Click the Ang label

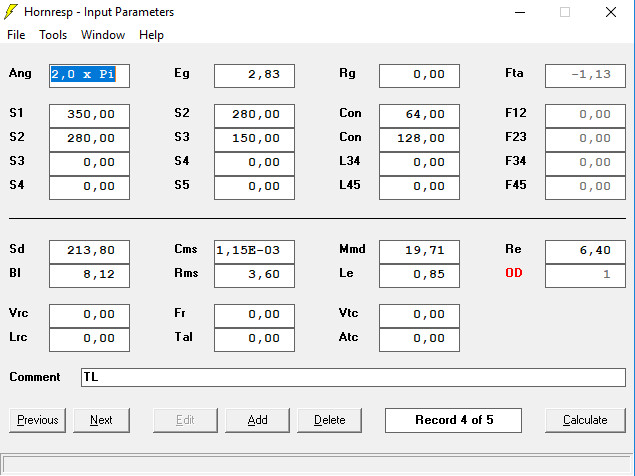[20, 74]
